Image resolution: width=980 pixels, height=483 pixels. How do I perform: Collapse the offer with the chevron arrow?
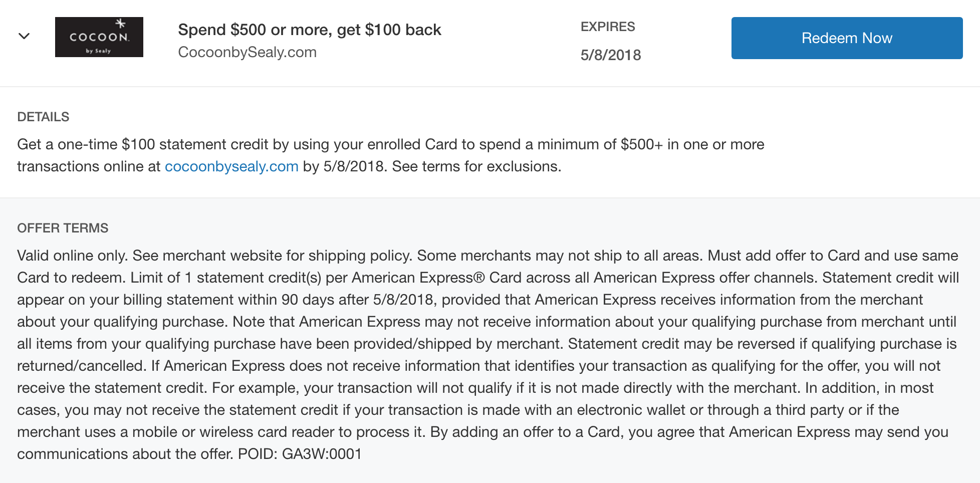pyautogui.click(x=24, y=36)
